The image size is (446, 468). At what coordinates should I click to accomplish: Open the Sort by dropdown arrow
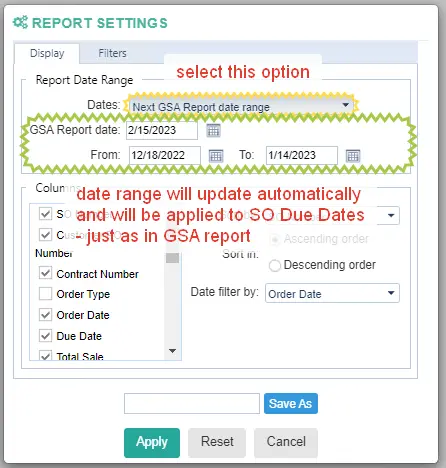point(391,215)
